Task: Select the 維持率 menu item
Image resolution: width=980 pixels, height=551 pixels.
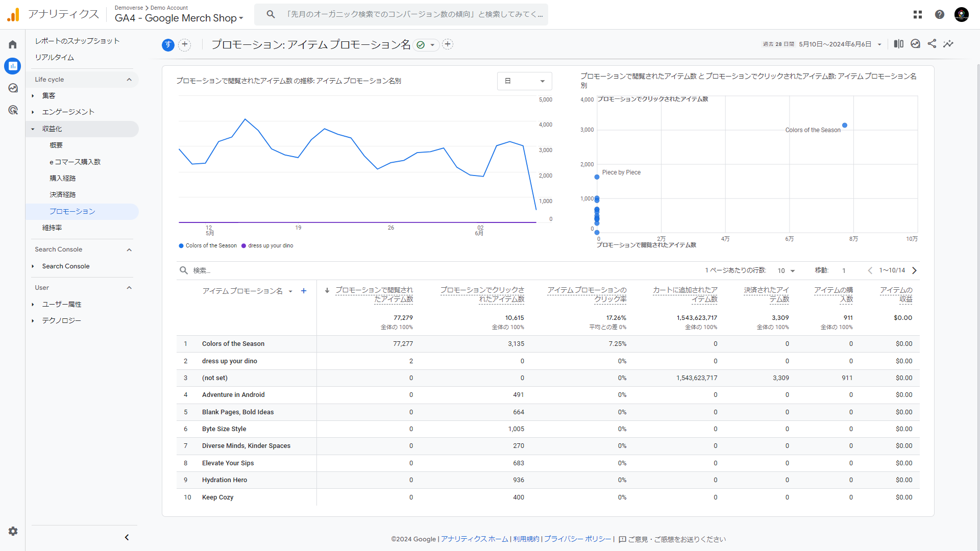Action: pos(52,228)
